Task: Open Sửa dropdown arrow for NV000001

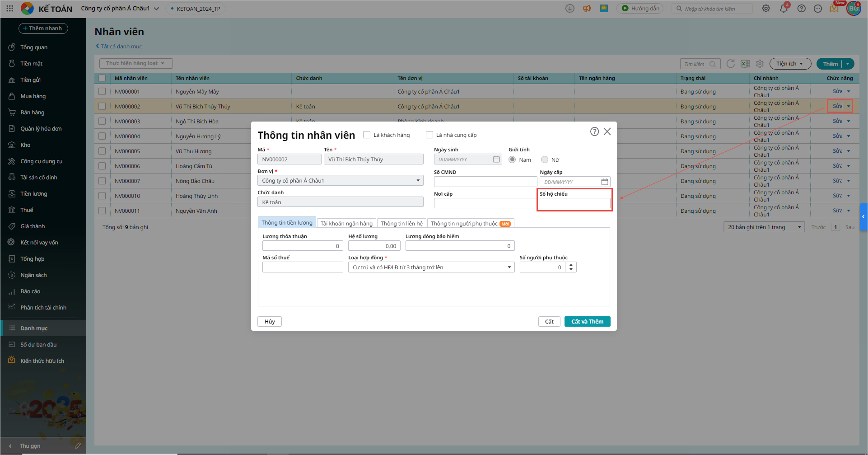Action: [x=849, y=91]
